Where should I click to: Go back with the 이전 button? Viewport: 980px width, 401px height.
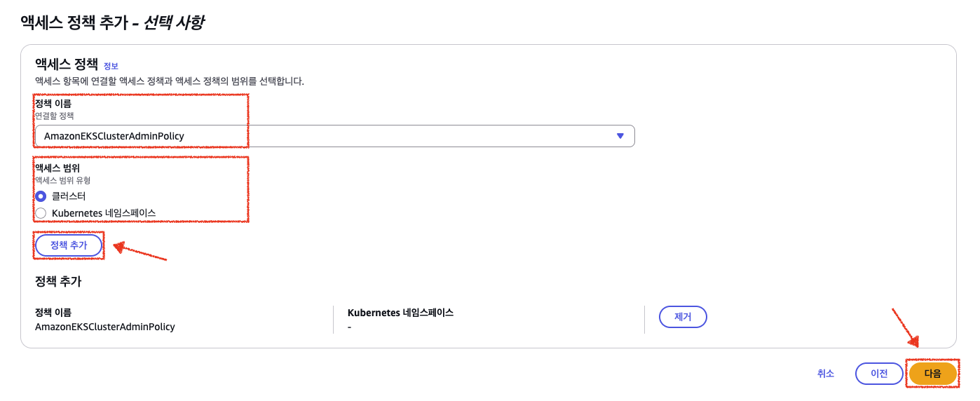coord(878,374)
